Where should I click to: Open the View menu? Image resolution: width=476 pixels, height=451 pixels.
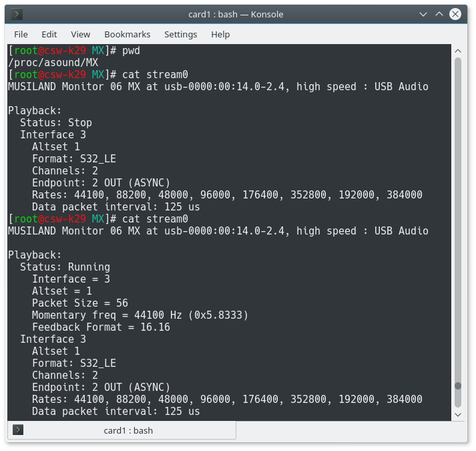pos(81,34)
